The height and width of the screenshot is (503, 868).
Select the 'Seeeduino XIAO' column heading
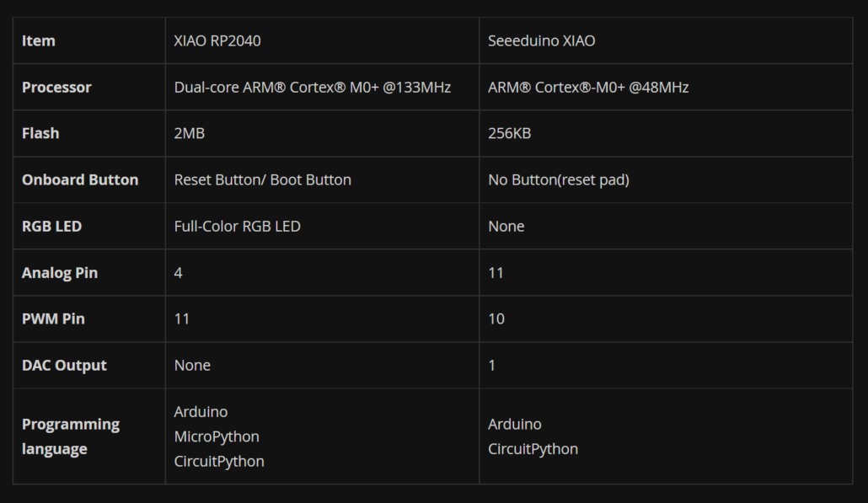[541, 40]
